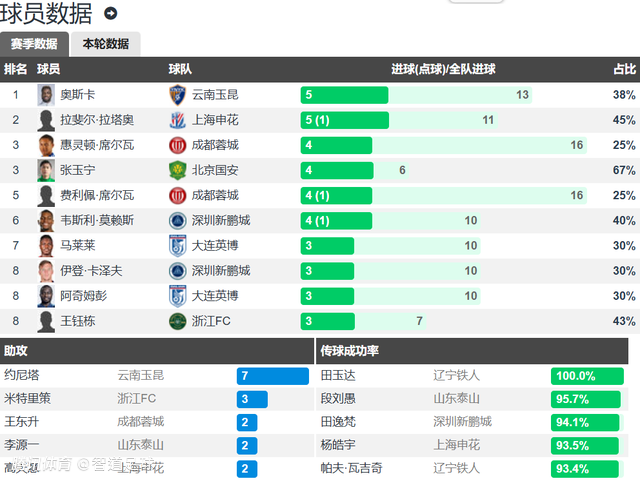
Task: Open player 拉斐尔·拉塔奥 name link
Action: 97,120
